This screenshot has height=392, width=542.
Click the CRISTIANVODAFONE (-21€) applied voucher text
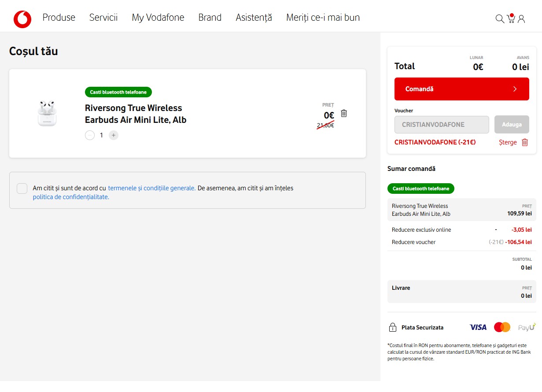(x=435, y=142)
